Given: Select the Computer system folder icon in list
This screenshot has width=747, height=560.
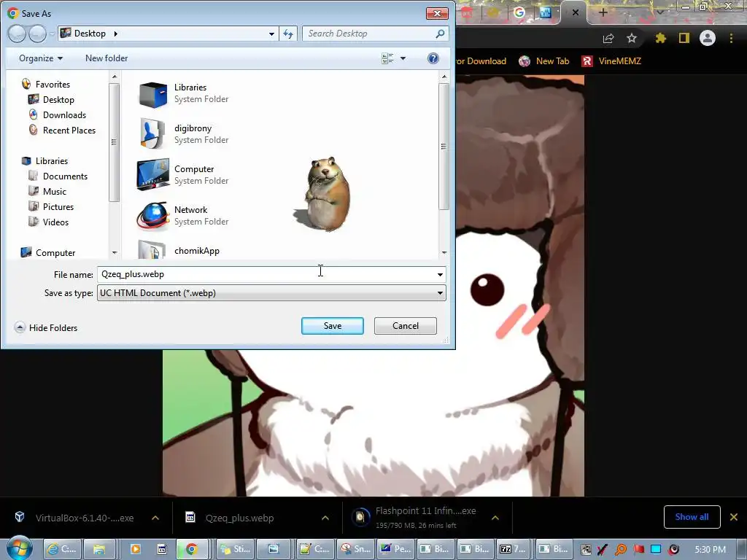Looking at the screenshot, I should tap(153, 175).
